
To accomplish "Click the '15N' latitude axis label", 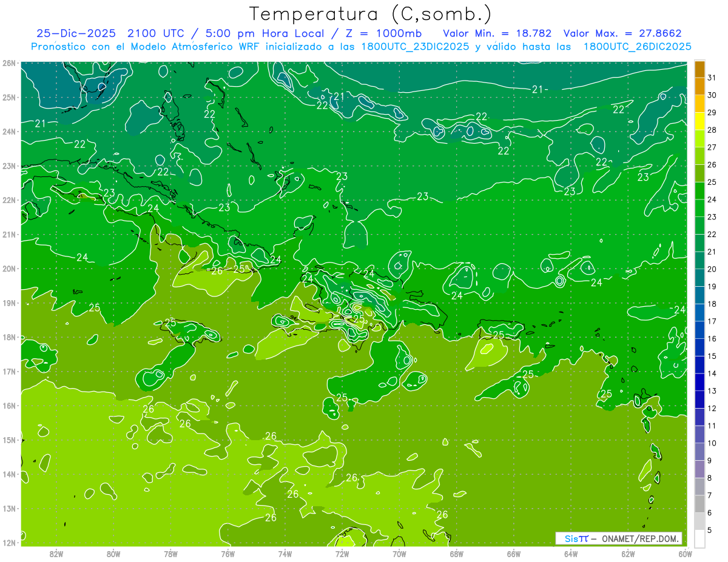I will 8,440.
